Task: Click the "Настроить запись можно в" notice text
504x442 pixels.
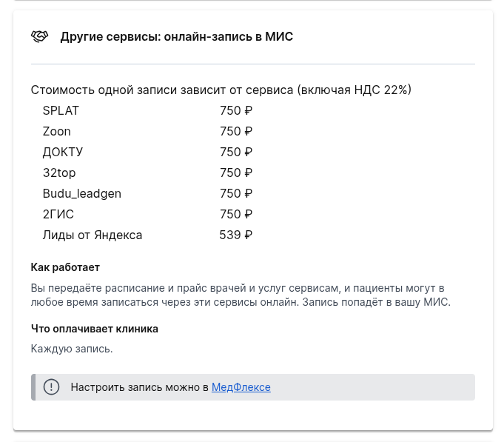Action: pyautogui.click(x=139, y=387)
